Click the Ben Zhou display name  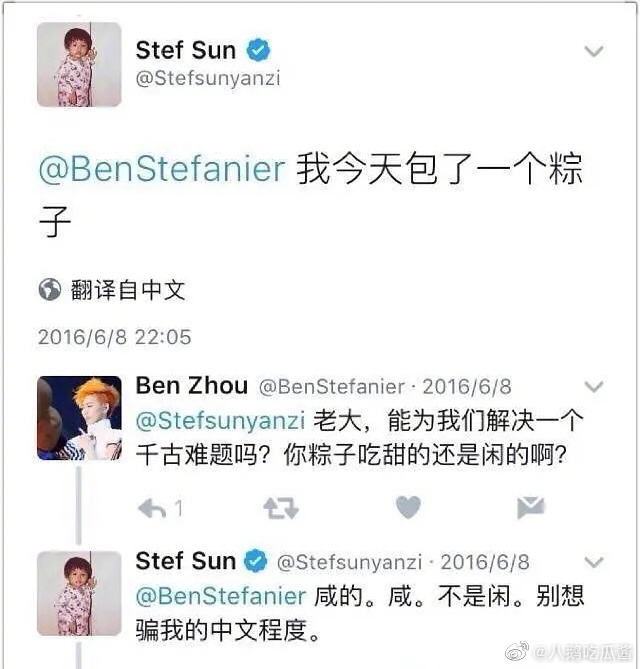point(191,386)
